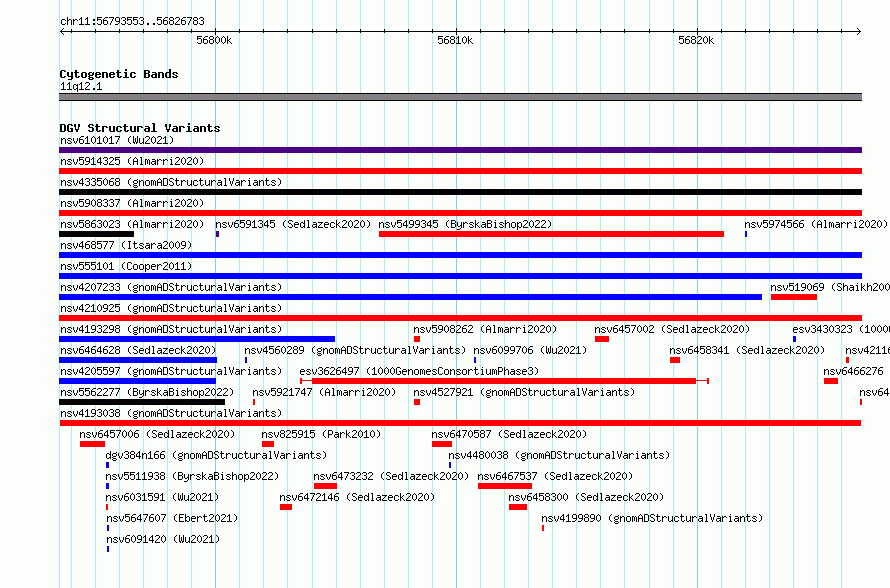Click red nsv6470587 (Sedlazeck2020) block
Screen dimensions: 890x588
pos(442,444)
